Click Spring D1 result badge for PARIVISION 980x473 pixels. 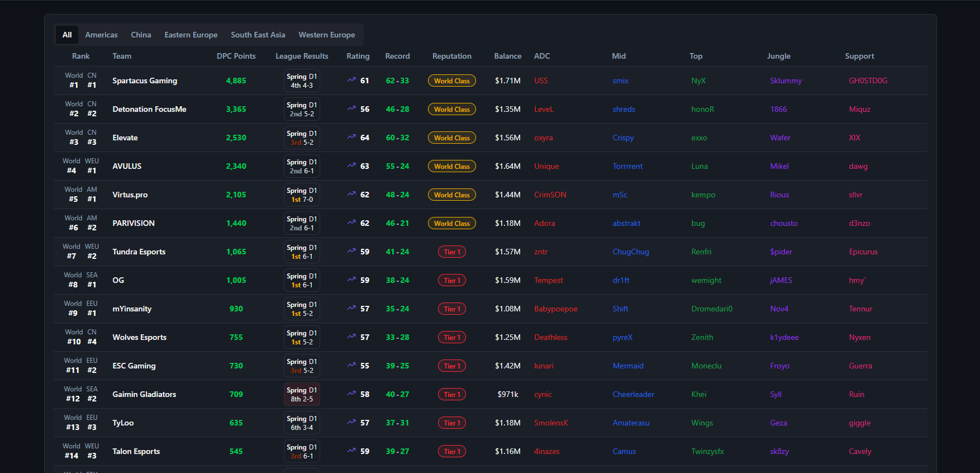tap(302, 223)
